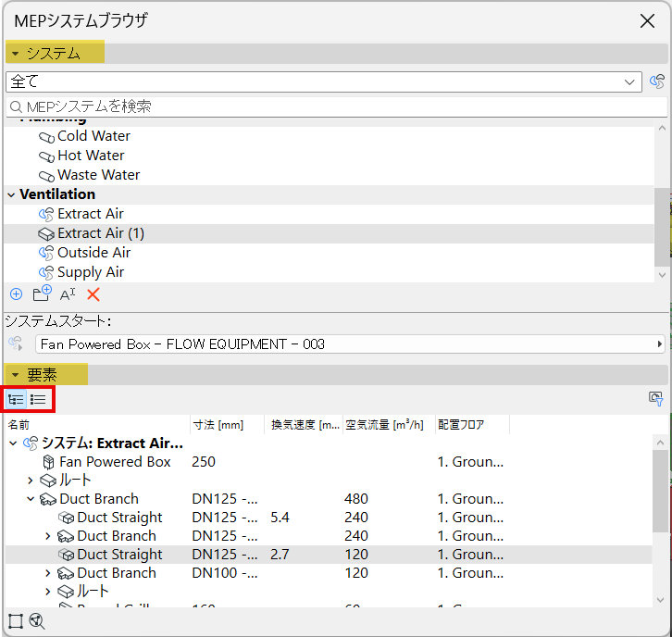Click the 換気速度 column header
The height and width of the screenshot is (637, 672).
point(304,425)
